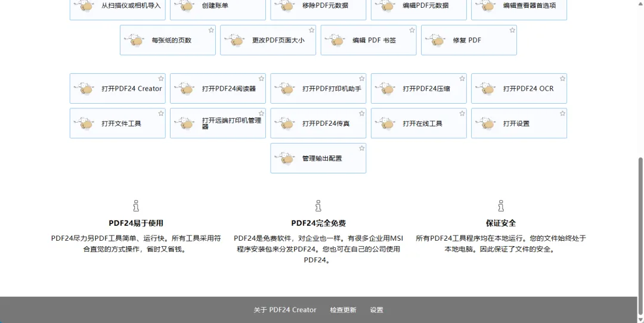644x323 pixels.
Task: Click sheep icon on 更改PDF页面大小 tile
Action: pos(235,41)
